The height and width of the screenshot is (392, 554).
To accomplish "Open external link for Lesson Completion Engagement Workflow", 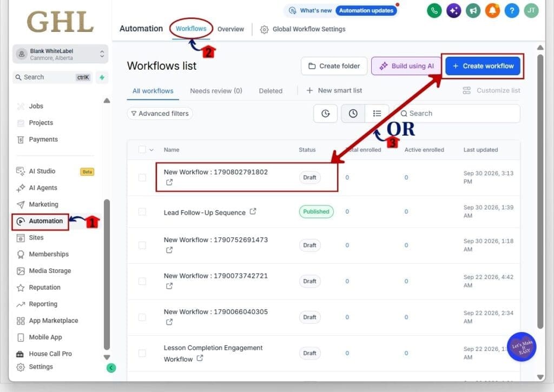I will (x=200, y=358).
